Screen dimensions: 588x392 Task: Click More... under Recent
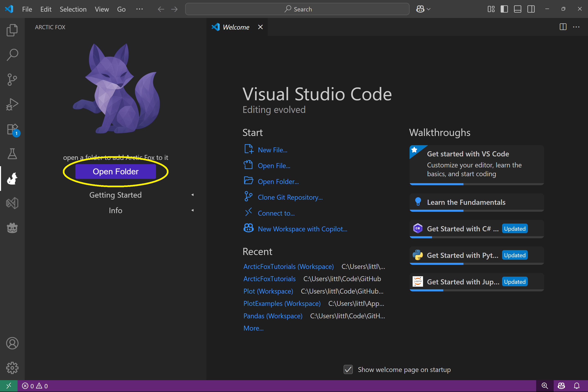tap(254, 328)
